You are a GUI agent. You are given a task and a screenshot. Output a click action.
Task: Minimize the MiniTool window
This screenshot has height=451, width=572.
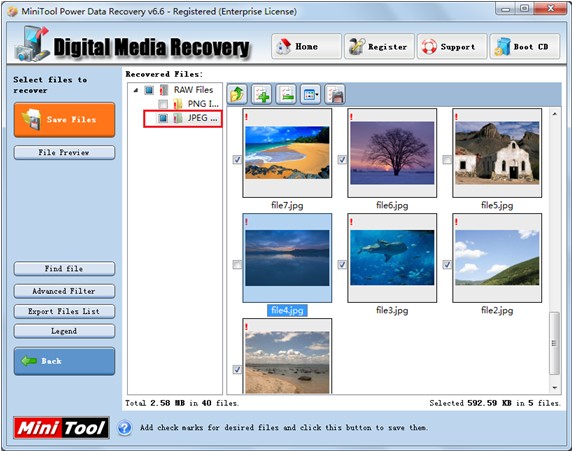[x=506, y=8]
